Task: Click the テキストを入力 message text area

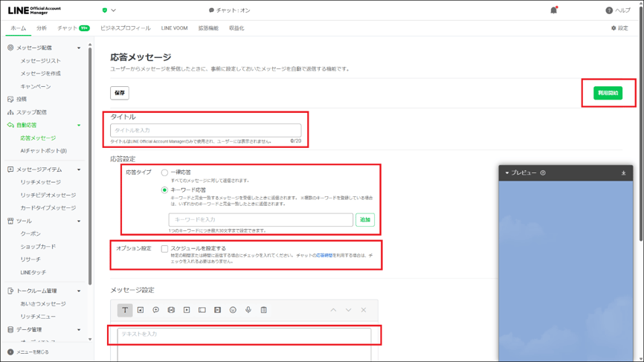Action: (244, 345)
